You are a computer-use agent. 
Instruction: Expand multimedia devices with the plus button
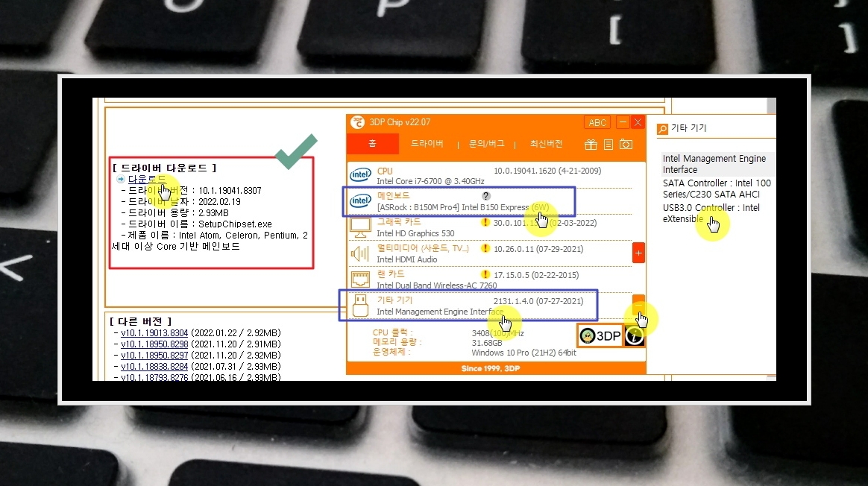pos(638,253)
